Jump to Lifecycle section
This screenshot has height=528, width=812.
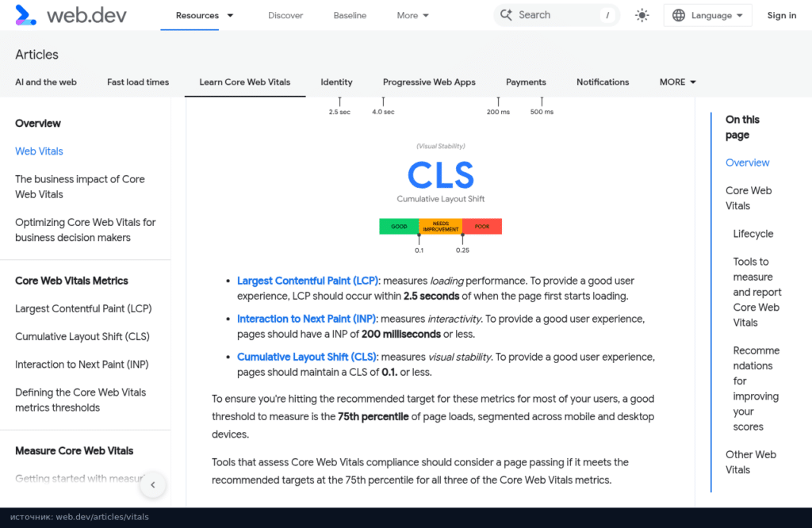point(753,233)
